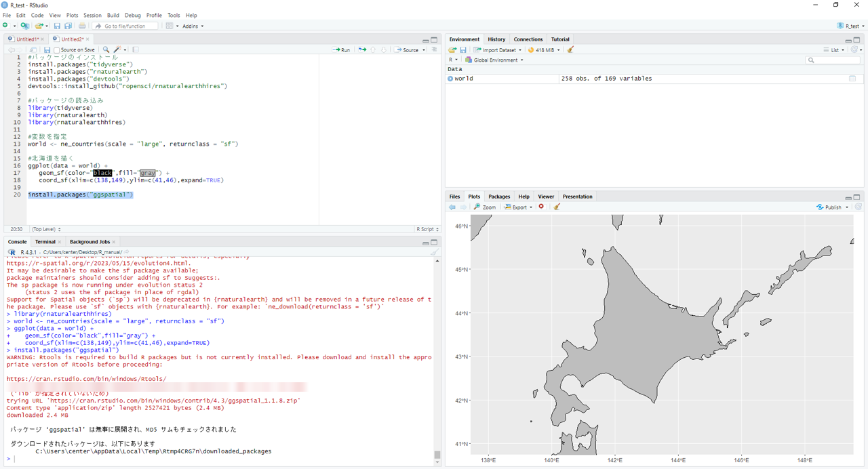Open the Session menu
This screenshot has width=868, height=469.
tap(92, 15)
